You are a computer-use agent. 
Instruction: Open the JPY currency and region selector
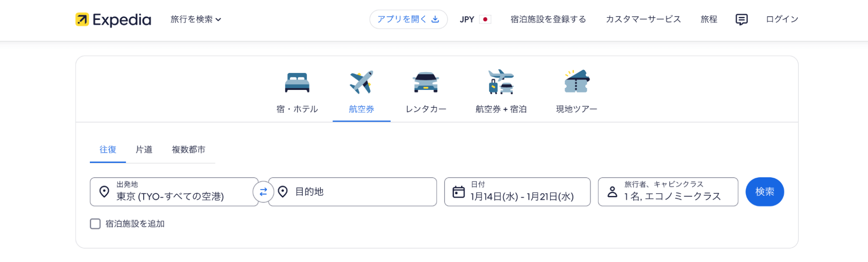click(475, 20)
